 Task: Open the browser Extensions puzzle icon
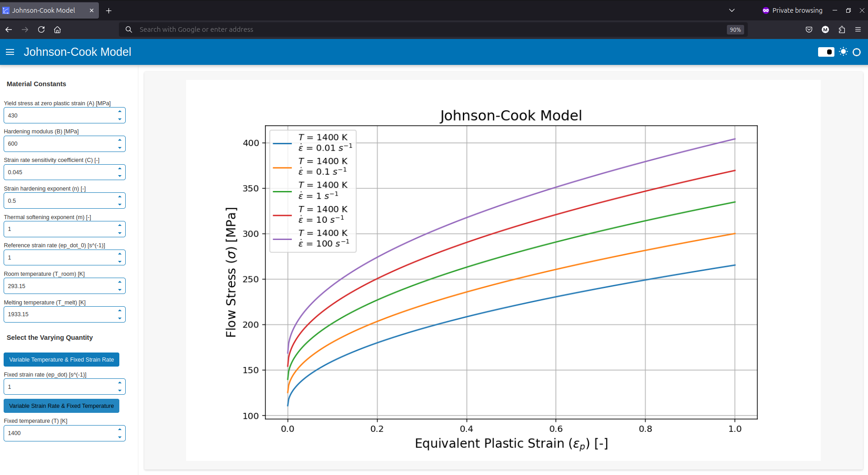(842, 29)
